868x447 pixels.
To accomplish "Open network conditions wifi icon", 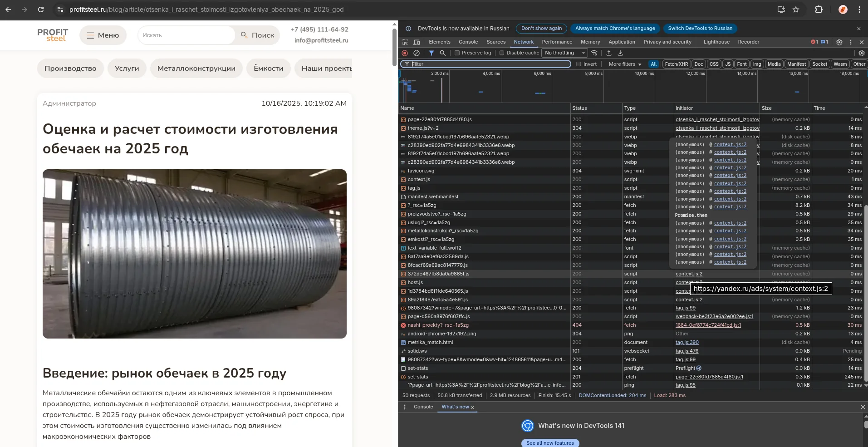I will pyautogui.click(x=594, y=53).
